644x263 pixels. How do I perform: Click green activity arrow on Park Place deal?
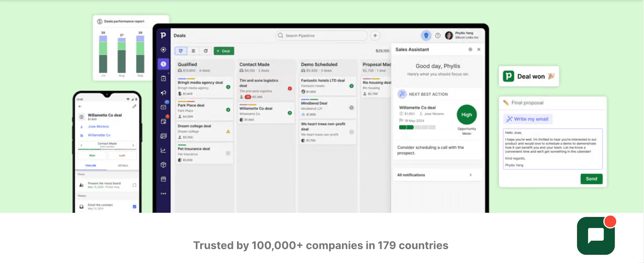pos(228,110)
